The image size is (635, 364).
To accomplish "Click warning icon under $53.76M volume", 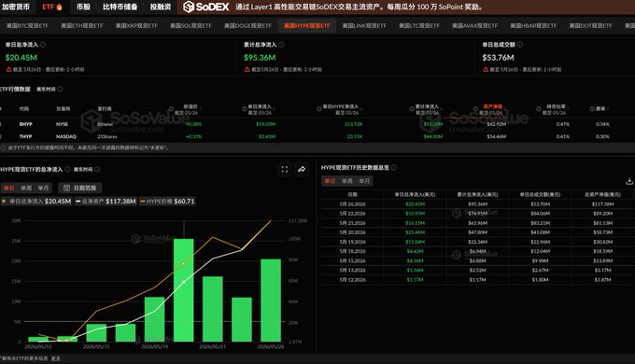I will tap(486, 70).
